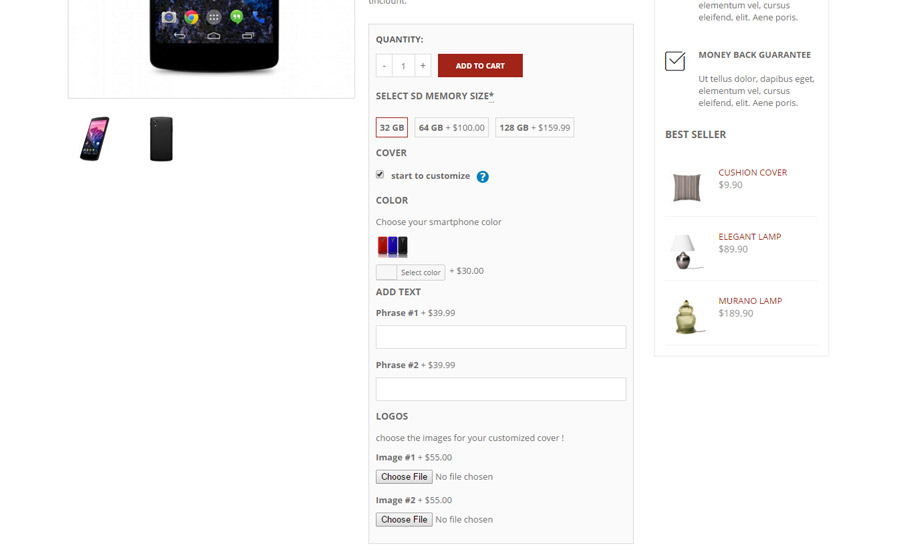This screenshot has width=900, height=555.
Task: Uncheck the start to customize checkbox
Action: point(380,174)
